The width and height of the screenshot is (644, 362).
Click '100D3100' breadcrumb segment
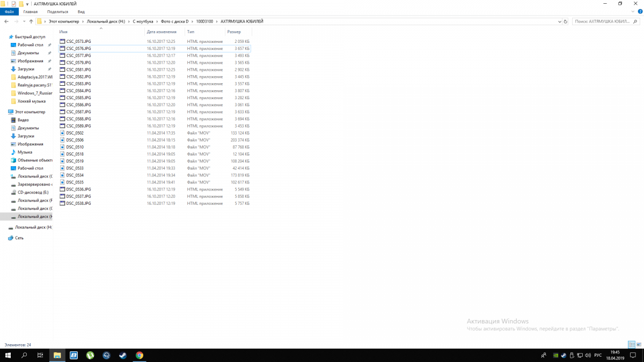tap(205, 21)
